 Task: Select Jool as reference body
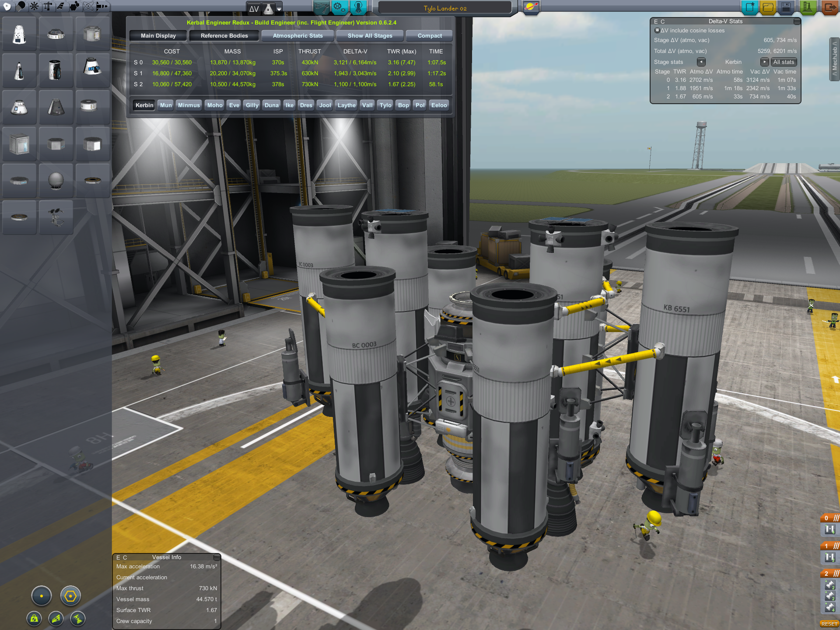point(325,105)
